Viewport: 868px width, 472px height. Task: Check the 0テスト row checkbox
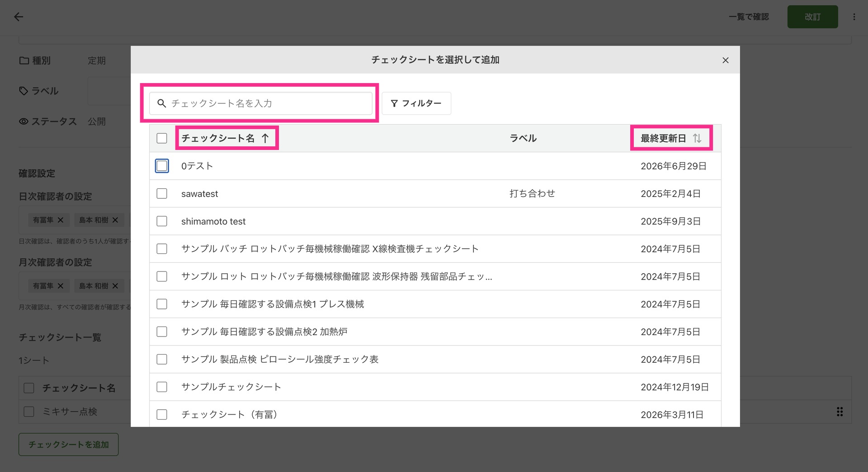162,166
